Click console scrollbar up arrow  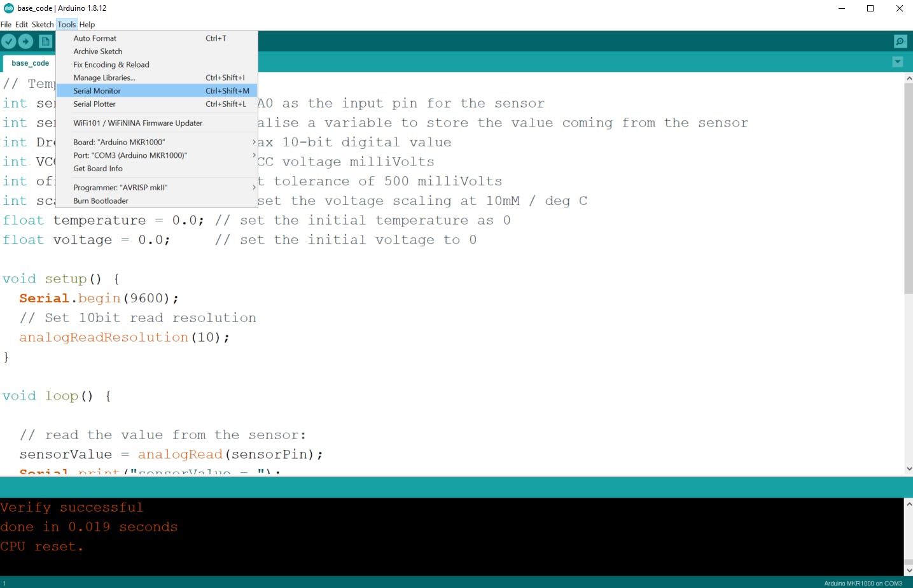tap(909, 503)
